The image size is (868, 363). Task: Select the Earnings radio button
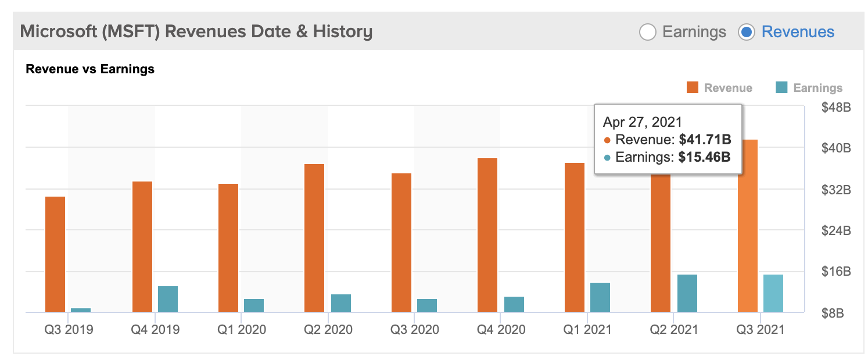tap(647, 32)
